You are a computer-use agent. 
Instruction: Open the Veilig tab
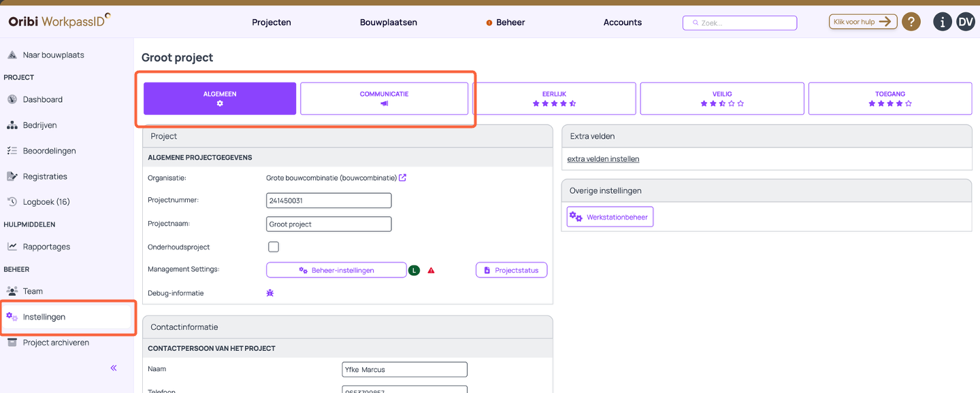[x=722, y=99]
